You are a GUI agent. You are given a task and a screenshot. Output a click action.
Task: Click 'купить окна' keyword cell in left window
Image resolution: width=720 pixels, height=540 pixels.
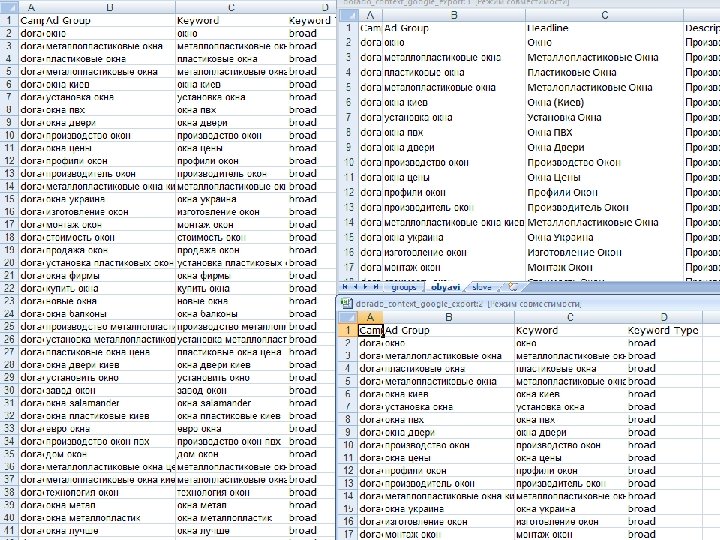231,288
